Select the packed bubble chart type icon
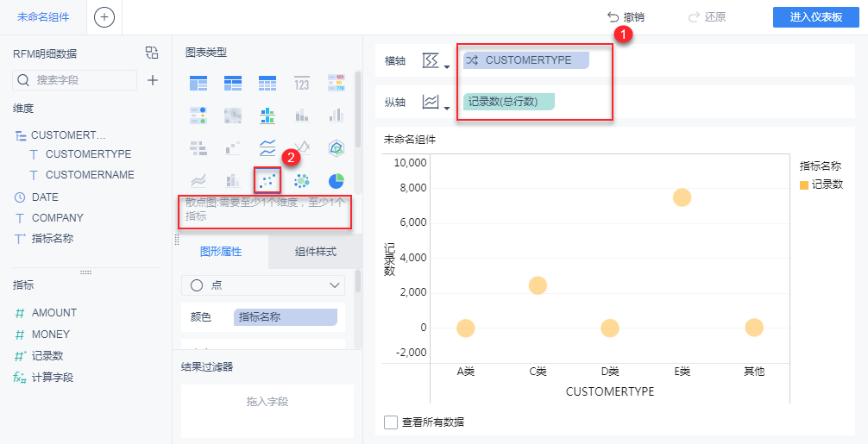Viewport: 868px width, 444px height. point(302,180)
